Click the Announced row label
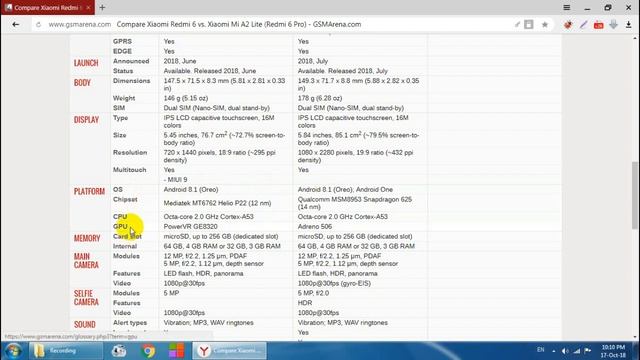The height and width of the screenshot is (360, 640). (x=131, y=61)
